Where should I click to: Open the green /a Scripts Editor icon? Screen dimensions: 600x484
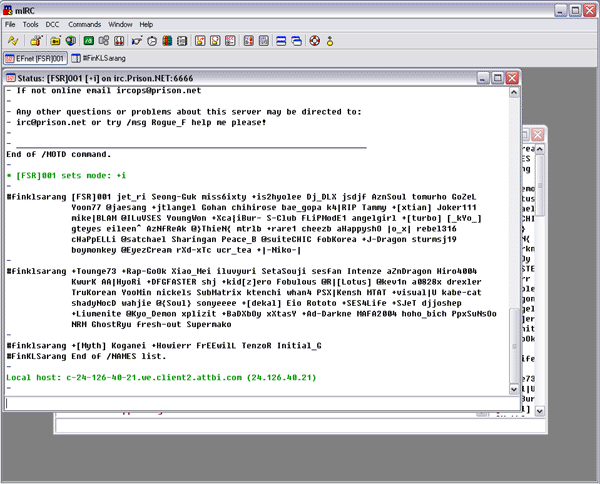tap(89, 41)
